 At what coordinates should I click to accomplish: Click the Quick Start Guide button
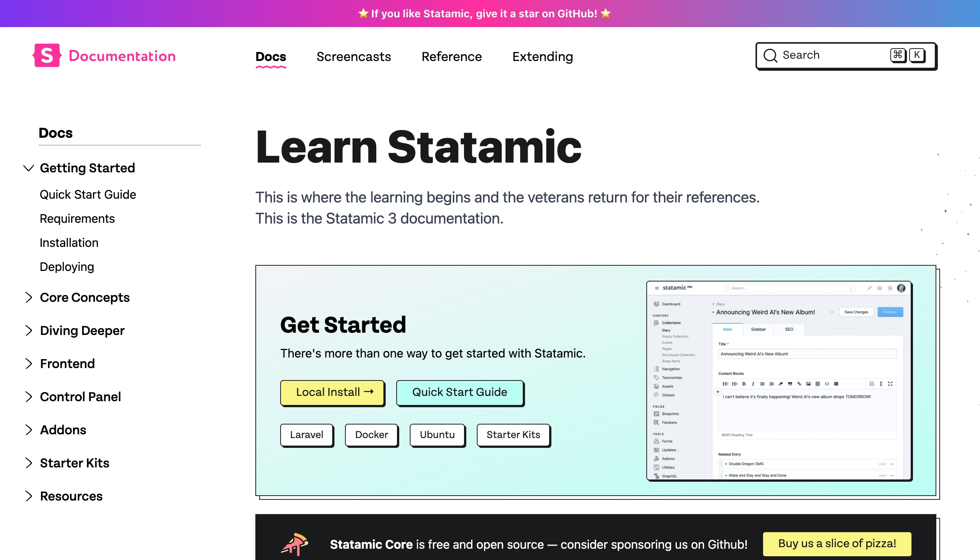tap(459, 392)
